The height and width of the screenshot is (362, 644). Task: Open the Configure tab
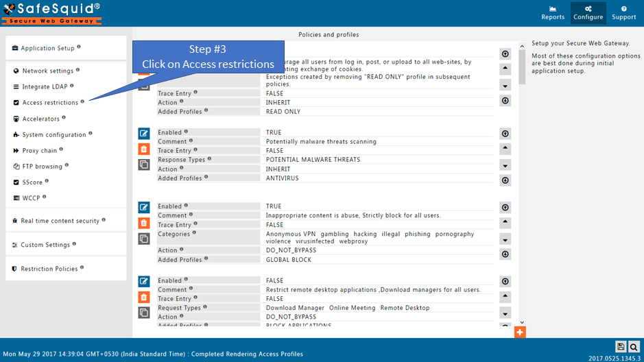(x=588, y=13)
